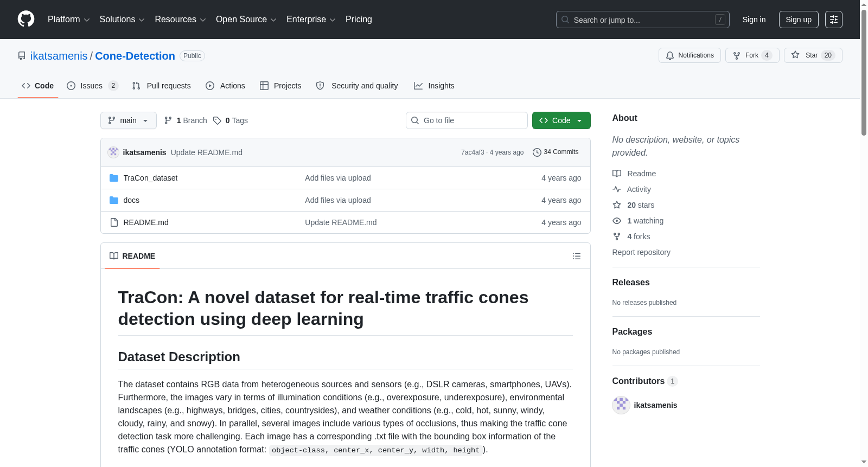Click the bell icon in Notifications
Viewport: 868px width, 467px height.
pos(670,55)
